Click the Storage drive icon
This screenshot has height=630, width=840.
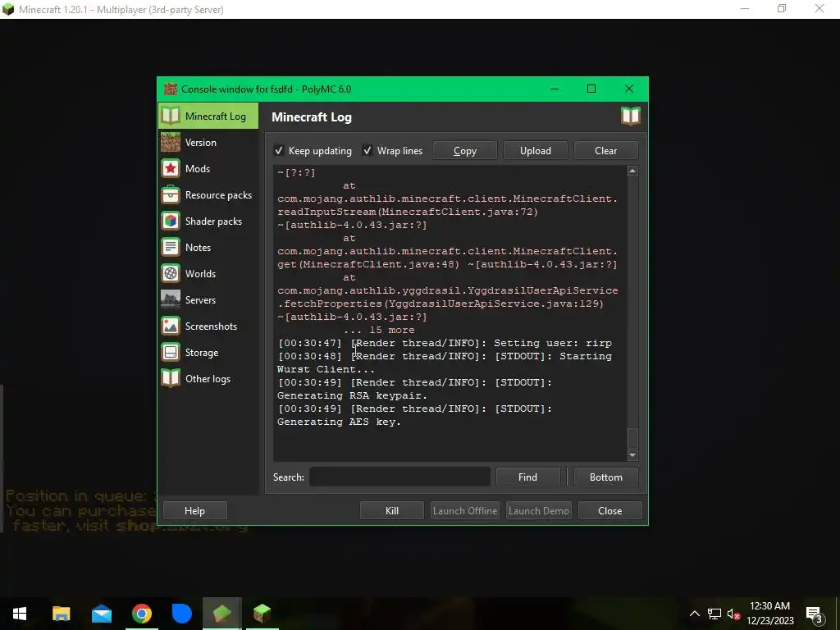tap(171, 353)
